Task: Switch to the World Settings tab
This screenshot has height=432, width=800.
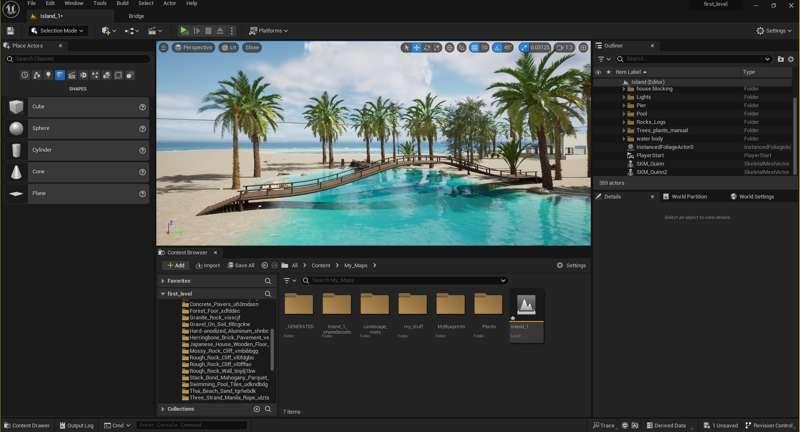Action: pyautogui.click(x=752, y=196)
